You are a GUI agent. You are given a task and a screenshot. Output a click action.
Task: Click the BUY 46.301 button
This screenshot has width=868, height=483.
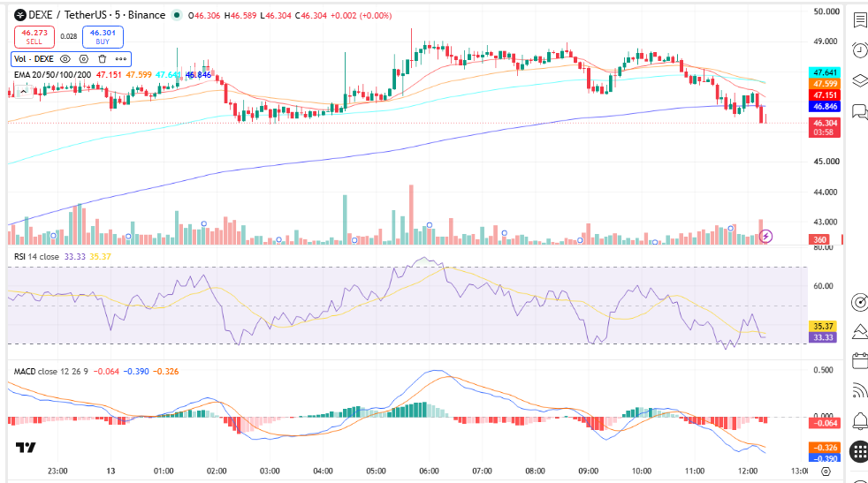[103, 37]
